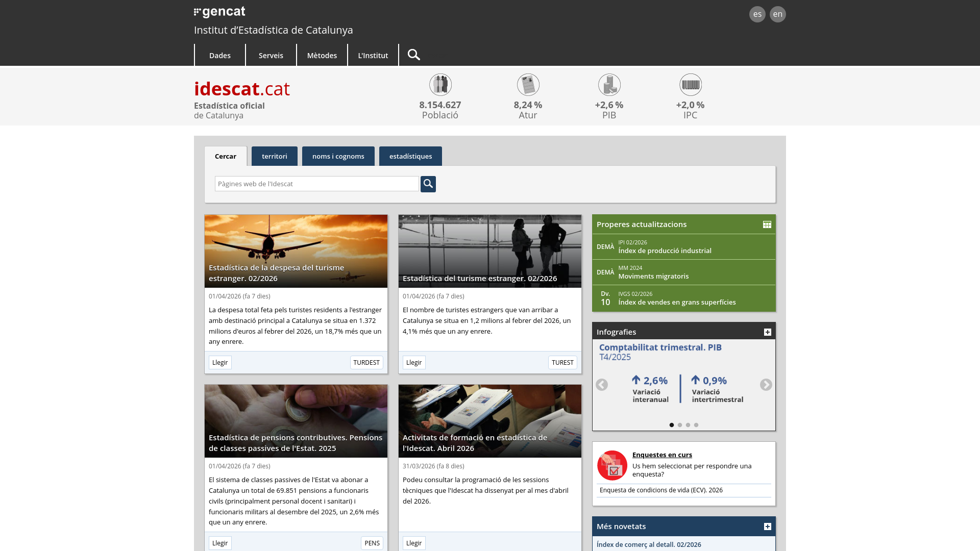Open the Serveis menu
This screenshot has width=980, height=551.
pos(271,55)
